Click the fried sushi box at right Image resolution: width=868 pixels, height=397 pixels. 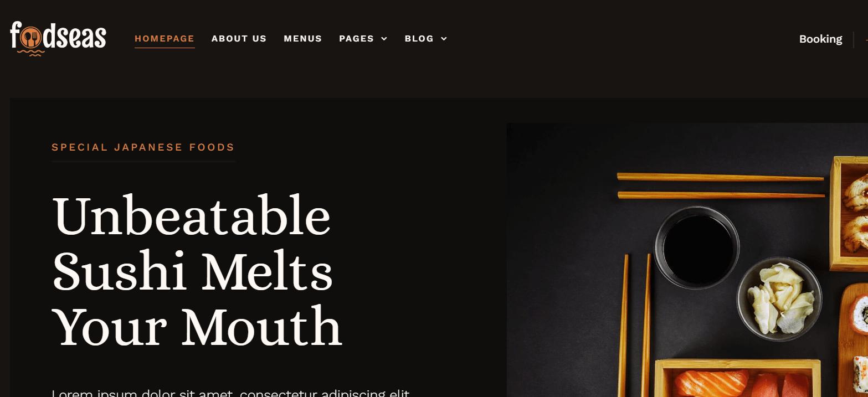849,213
